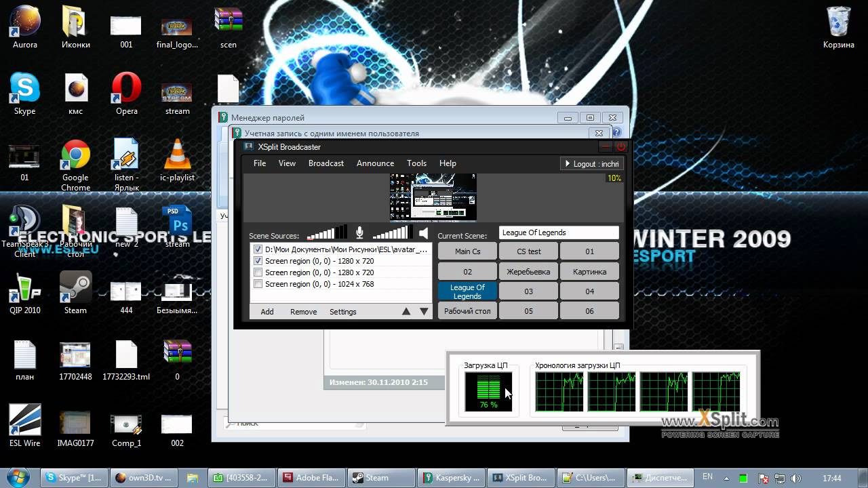Uncheck first Screen region 1280 x 720

258,261
